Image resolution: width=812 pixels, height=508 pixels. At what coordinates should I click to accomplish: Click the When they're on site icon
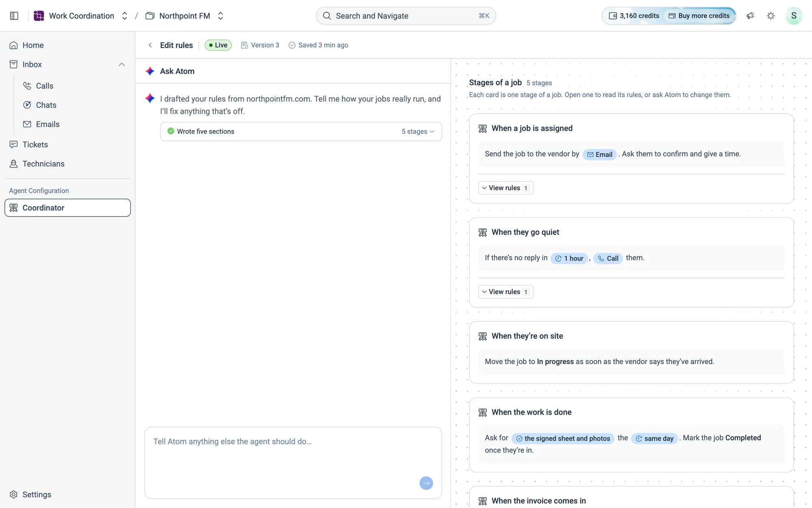point(482,336)
